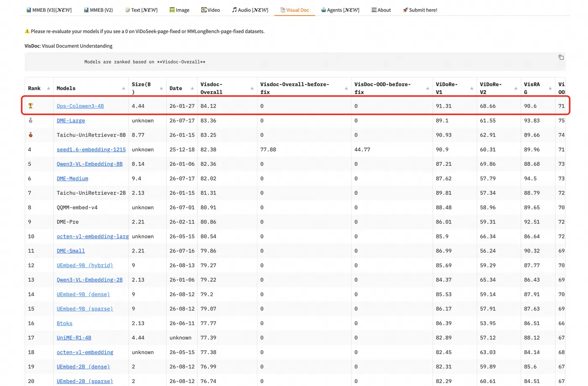The image size is (588, 386).
Task: Select the Visual Doc tab
Action: pos(294,10)
